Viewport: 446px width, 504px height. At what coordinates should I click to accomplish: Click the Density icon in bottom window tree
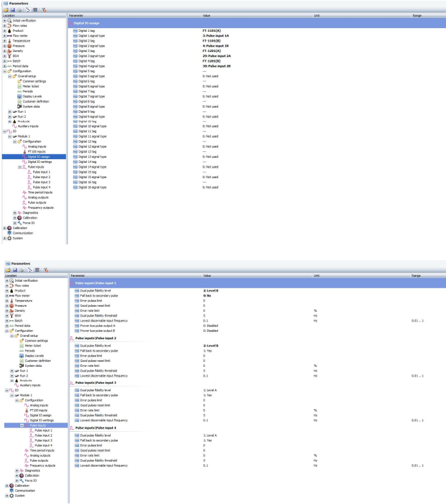pos(12,311)
